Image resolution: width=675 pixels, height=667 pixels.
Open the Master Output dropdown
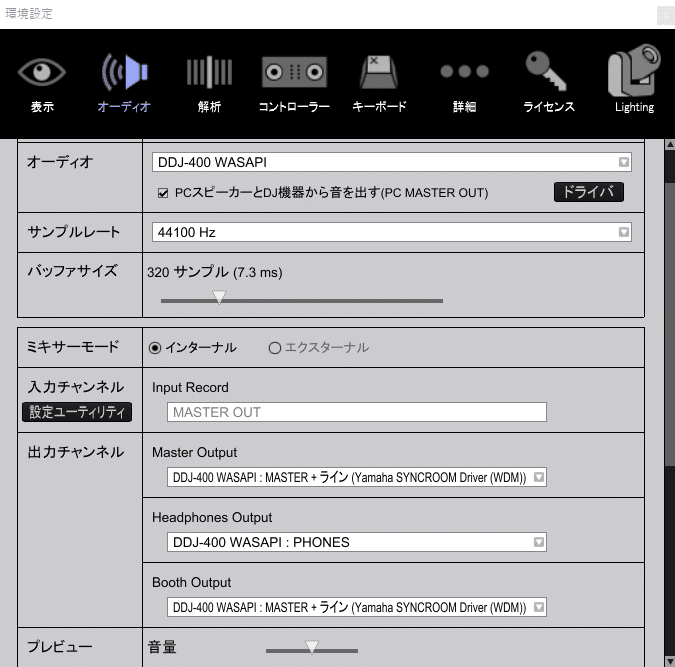click(x=357, y=478)
